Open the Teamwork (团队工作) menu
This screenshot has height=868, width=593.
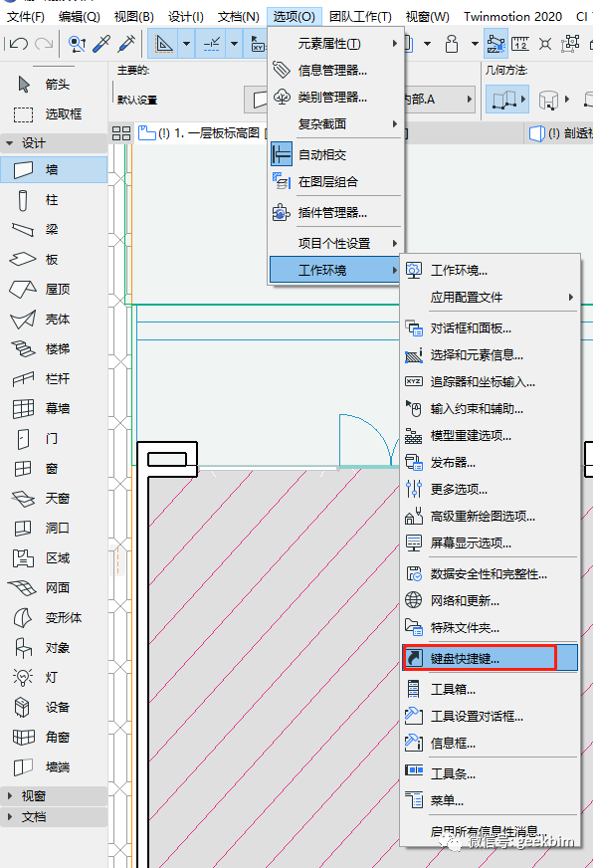360,17
